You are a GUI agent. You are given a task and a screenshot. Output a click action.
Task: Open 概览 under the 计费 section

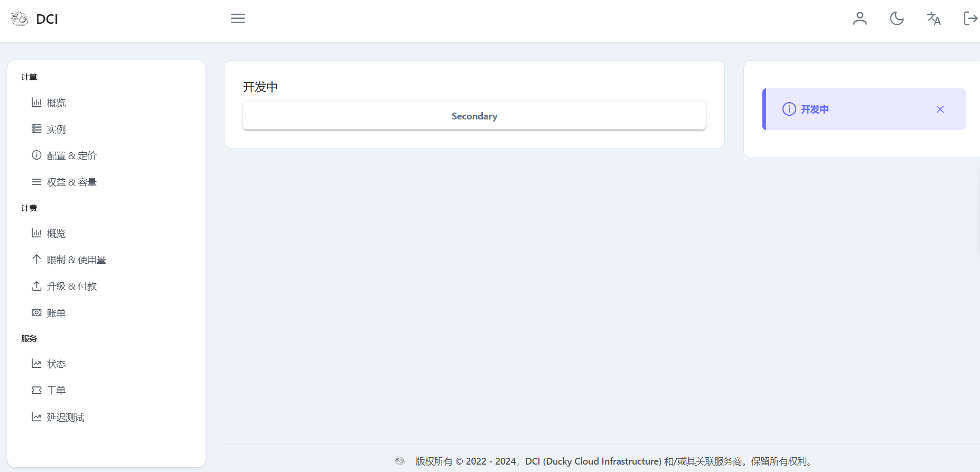coord(56,233)
